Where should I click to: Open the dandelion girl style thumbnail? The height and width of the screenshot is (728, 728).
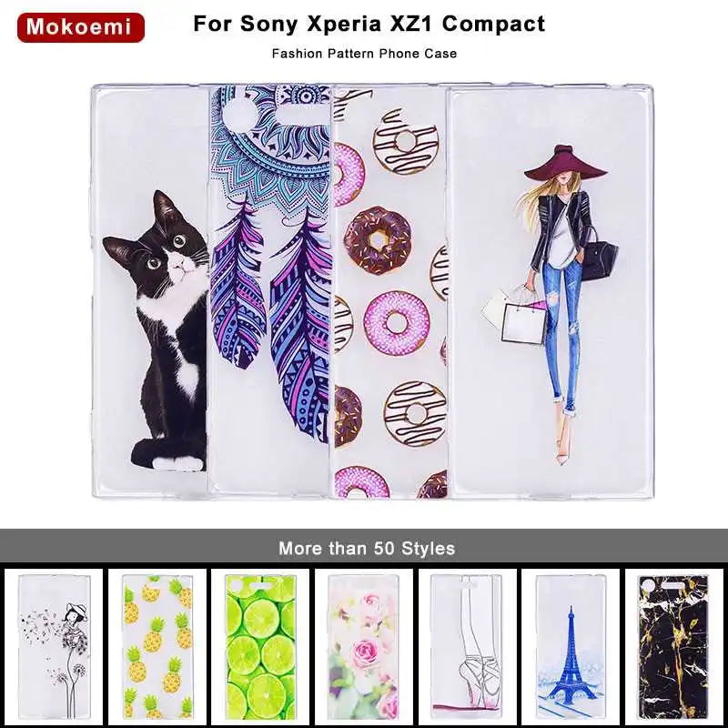54,646
